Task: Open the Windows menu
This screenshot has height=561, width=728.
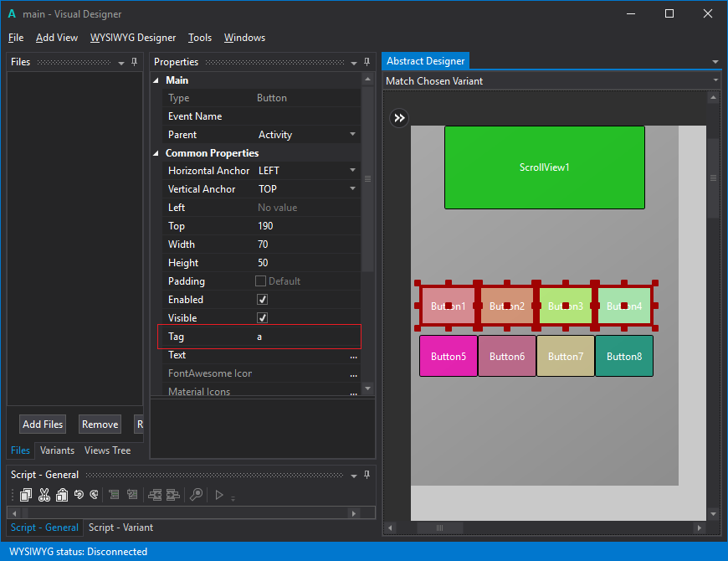Action: (x=244, y=38)
